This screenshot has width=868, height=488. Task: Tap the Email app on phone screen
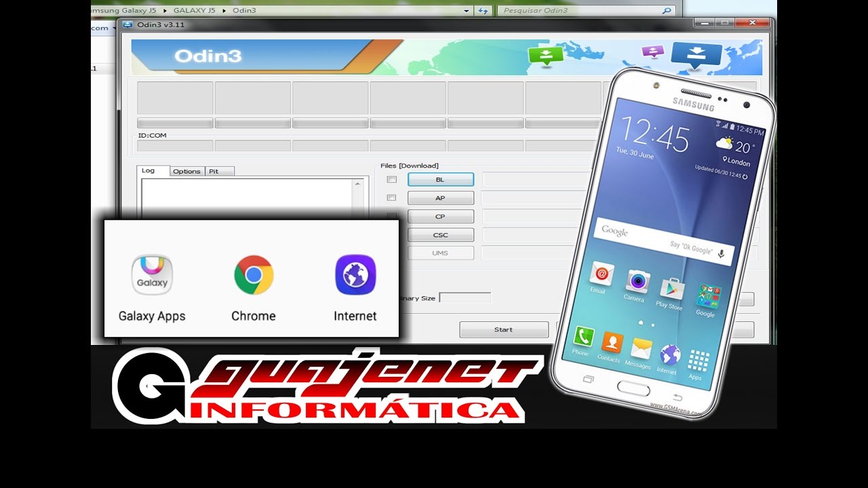point(601,274)
